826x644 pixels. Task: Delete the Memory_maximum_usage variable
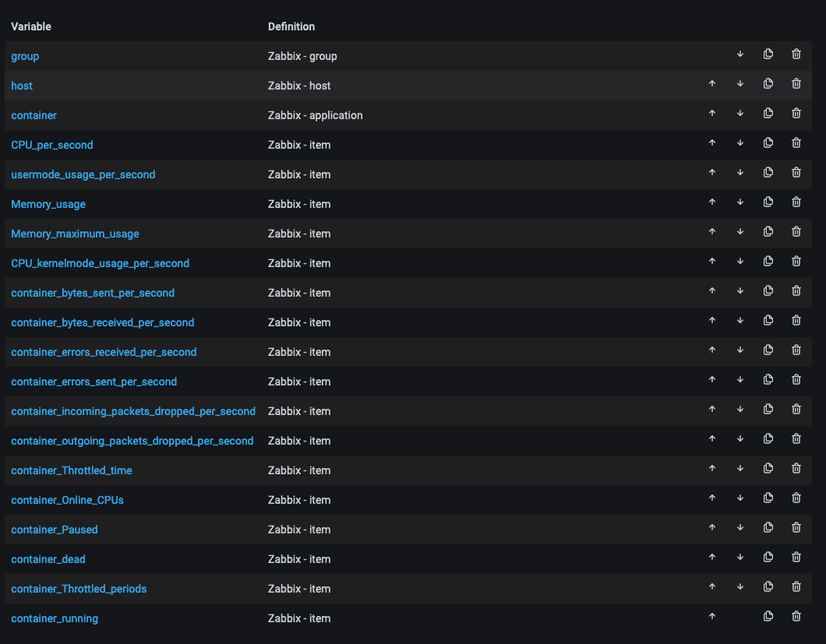point(796,232)
